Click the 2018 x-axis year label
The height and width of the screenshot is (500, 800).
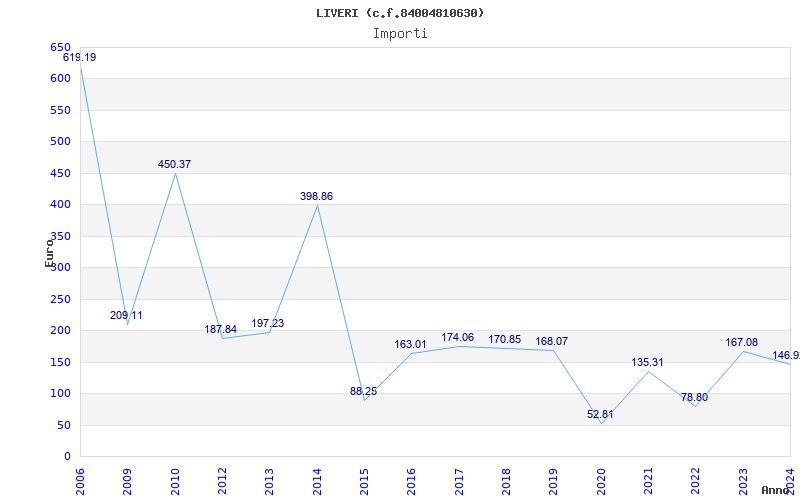pyautogui.click(x=506, y=482)
